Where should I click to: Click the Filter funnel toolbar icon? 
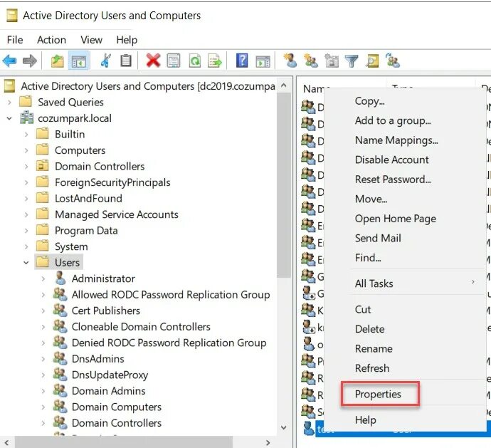coord(352,61)
